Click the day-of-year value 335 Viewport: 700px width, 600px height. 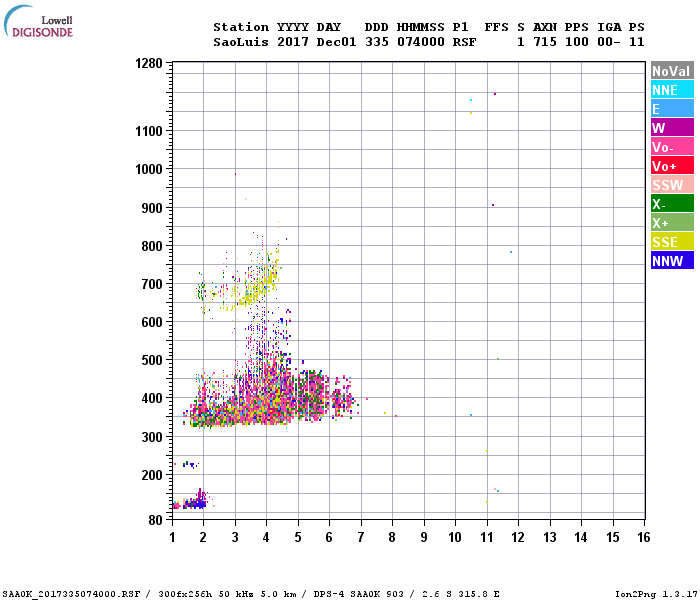(377, 42)
